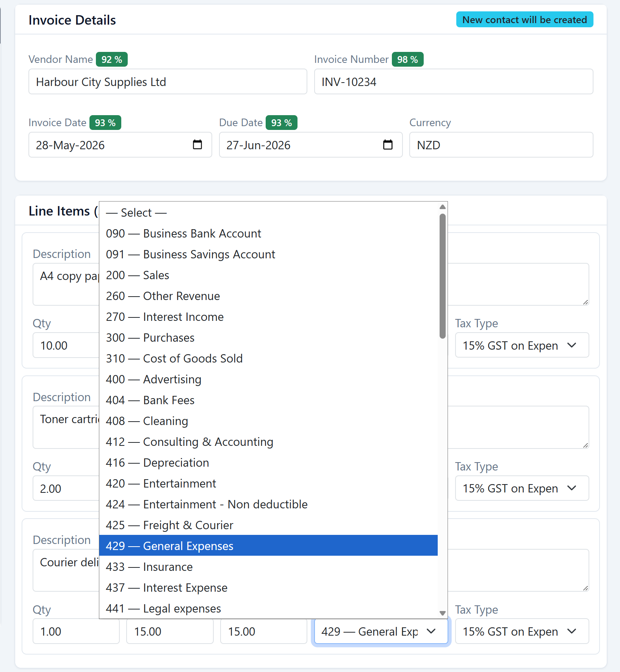The width and height of the screenshot is (620, 672).
Task: Select 408 — Cleaning option
Action: [x=268, y=421]
